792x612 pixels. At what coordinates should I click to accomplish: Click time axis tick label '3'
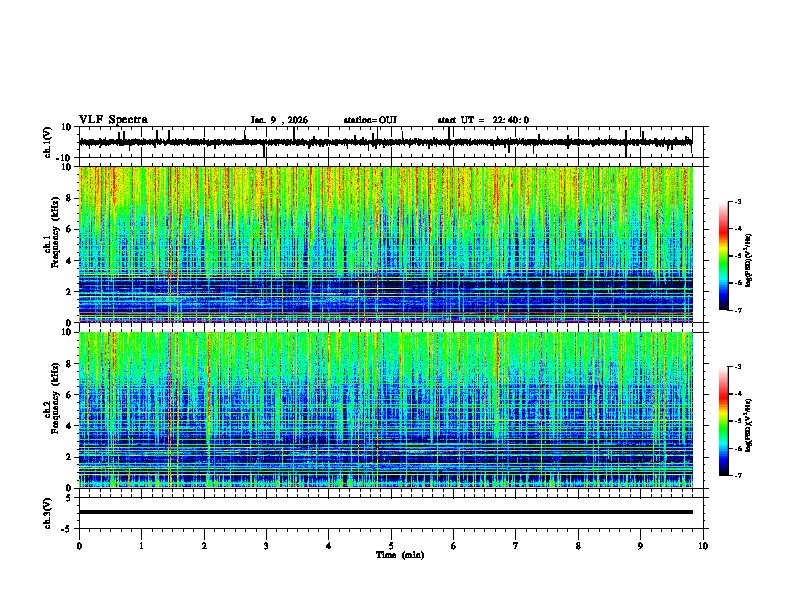pyautogui.click(x=266, y=546)
